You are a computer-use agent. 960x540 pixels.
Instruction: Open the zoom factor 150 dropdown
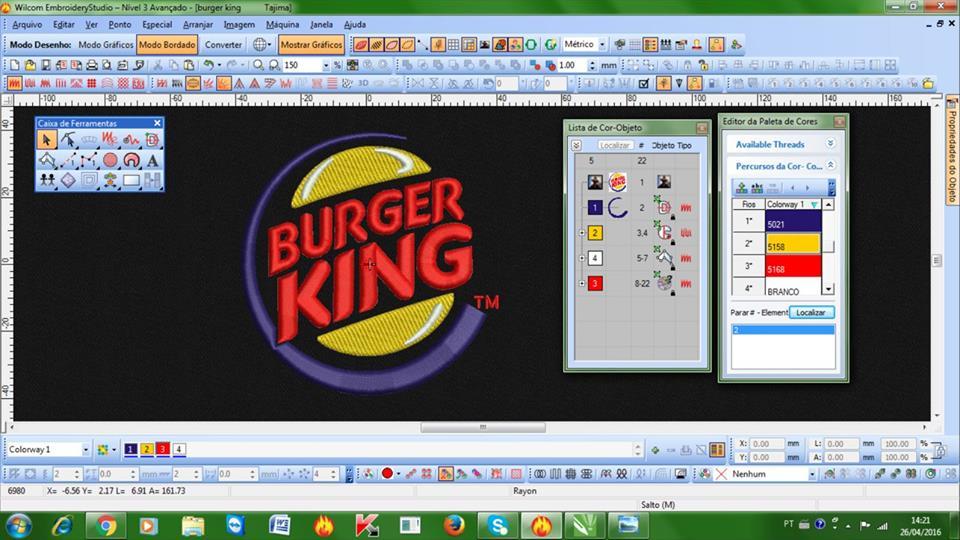[x=326, y=65]
